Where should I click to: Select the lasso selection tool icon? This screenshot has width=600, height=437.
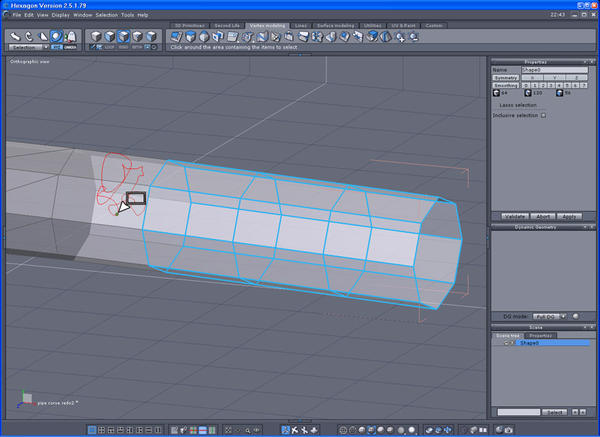coord(56,36)
